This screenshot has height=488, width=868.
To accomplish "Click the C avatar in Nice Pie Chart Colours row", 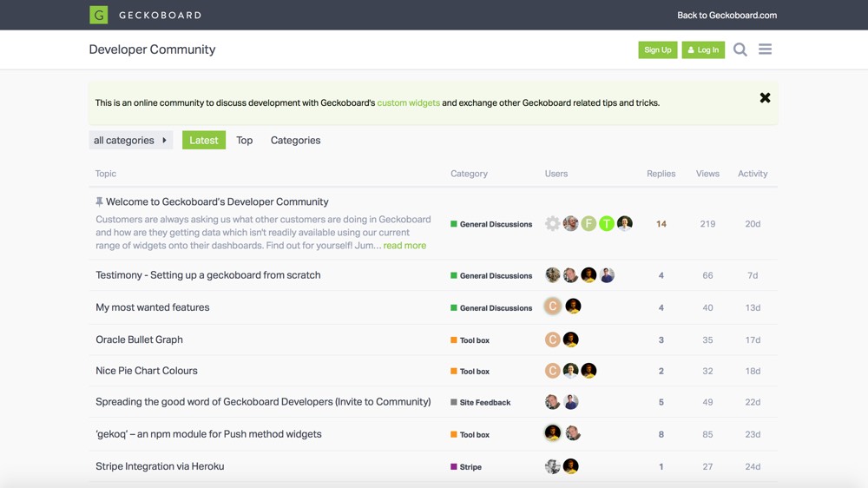I will click(x=552, y=371).
